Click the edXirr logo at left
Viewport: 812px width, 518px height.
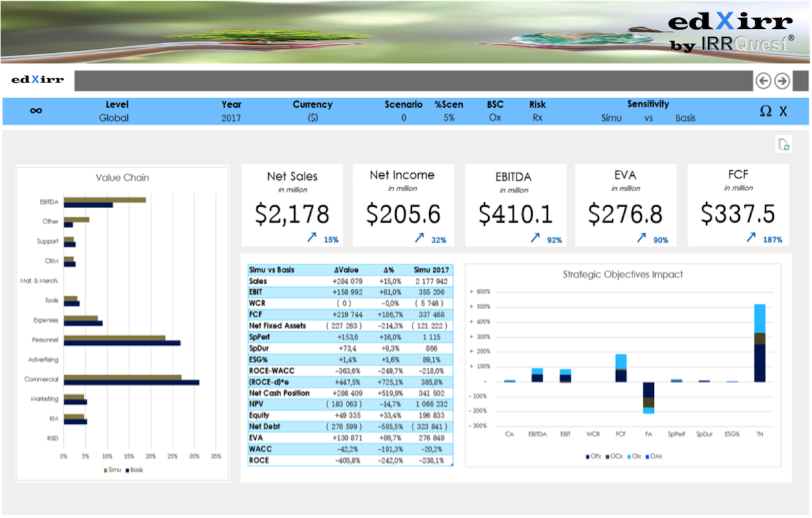click(37, 80)
